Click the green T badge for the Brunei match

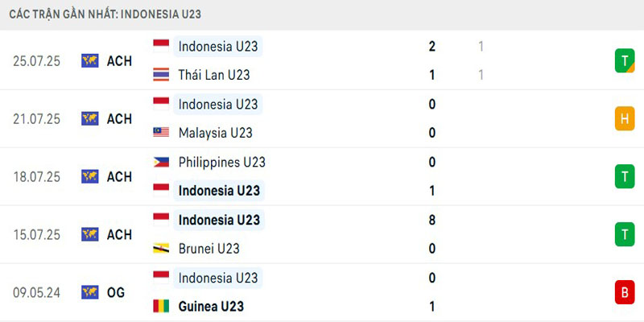(624, 234)
